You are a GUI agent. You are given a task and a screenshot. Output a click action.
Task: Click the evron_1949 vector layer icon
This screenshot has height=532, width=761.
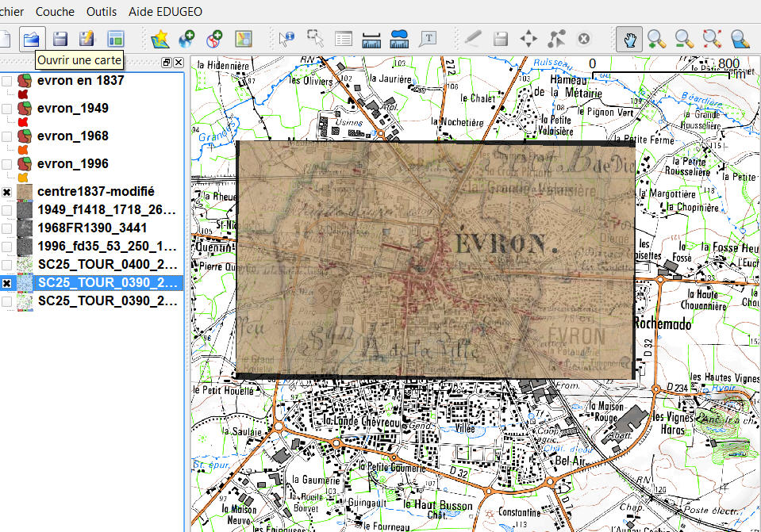(25, 109)
